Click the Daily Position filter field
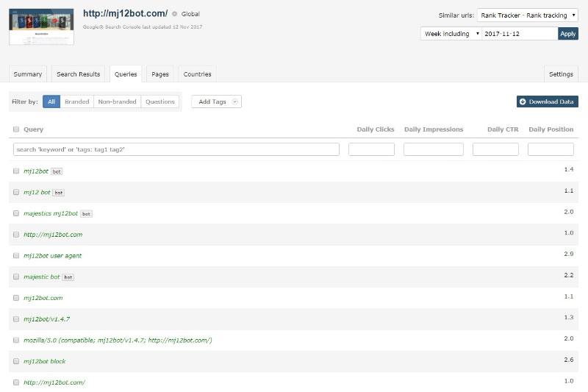 [x=551, y=149]
